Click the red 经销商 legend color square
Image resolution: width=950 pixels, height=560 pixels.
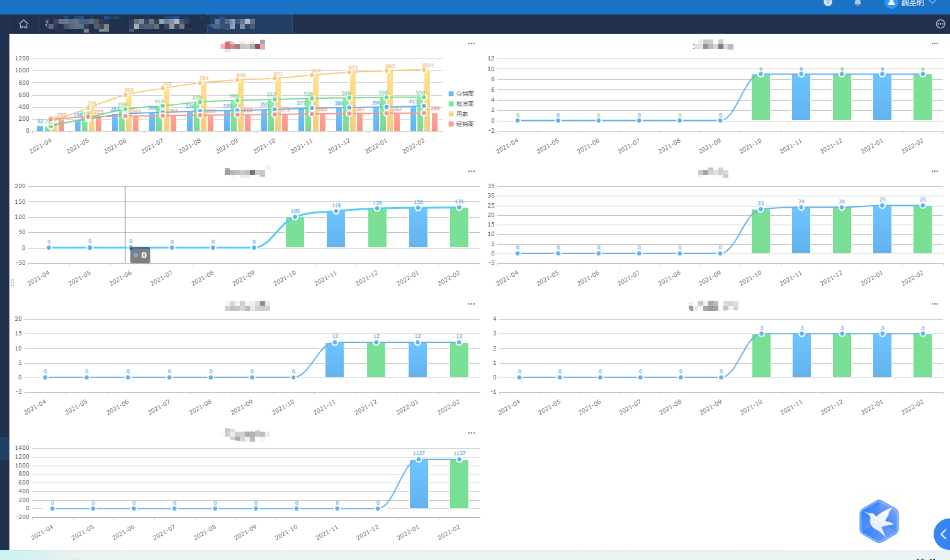coord(451,124)
